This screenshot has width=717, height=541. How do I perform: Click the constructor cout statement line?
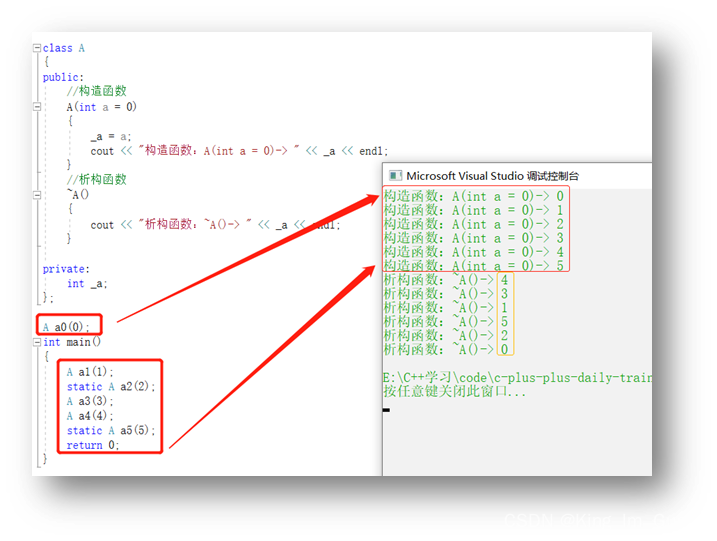[x=239, y=151]
